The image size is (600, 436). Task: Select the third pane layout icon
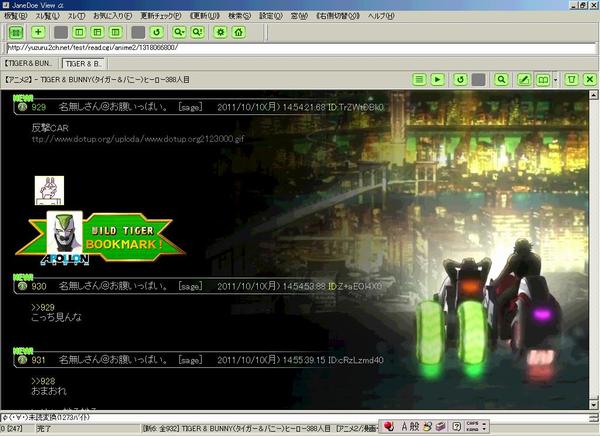[116, 33]
